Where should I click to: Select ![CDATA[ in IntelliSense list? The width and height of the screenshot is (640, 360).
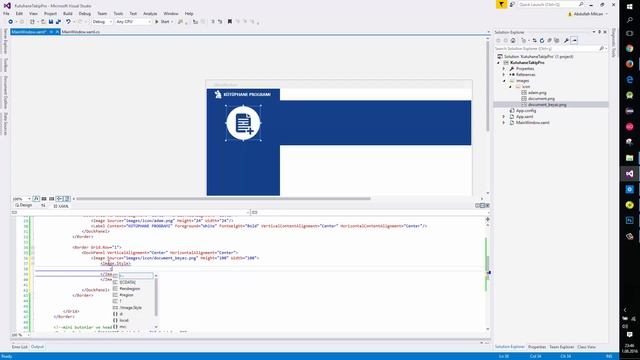127,282
